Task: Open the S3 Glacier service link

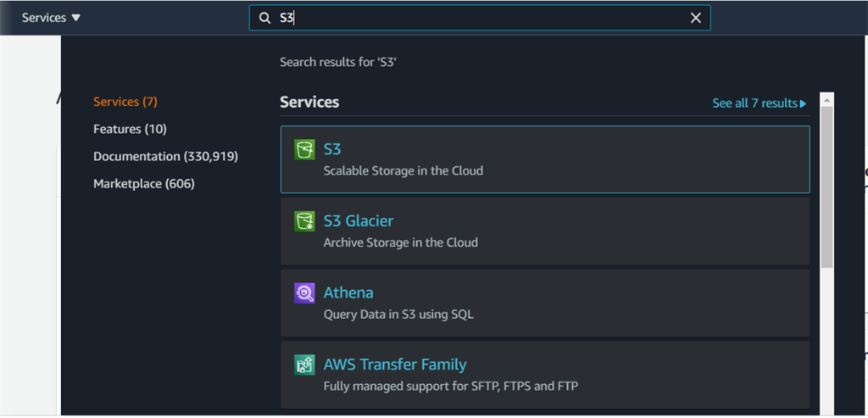Action: [359, 221]
